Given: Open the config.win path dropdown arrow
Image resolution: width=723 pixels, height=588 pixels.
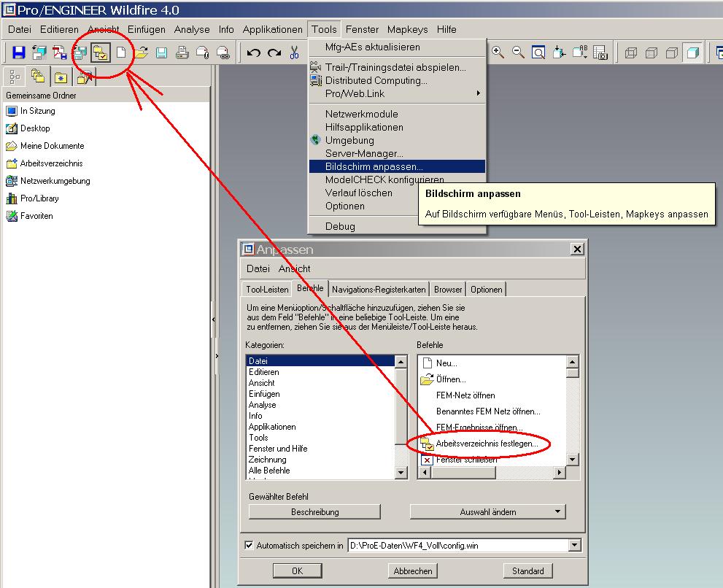Looking at the screenshot, I should [x=574, y=545].
